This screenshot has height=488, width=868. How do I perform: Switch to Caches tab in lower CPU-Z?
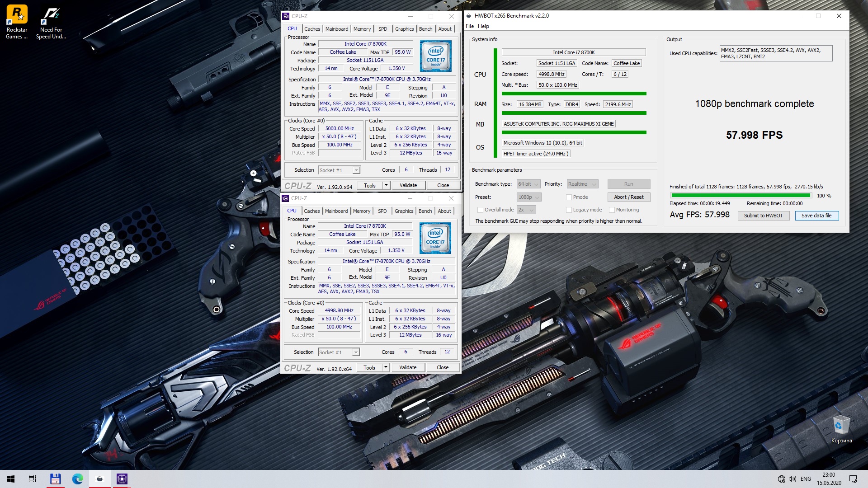tap(311, 211)
